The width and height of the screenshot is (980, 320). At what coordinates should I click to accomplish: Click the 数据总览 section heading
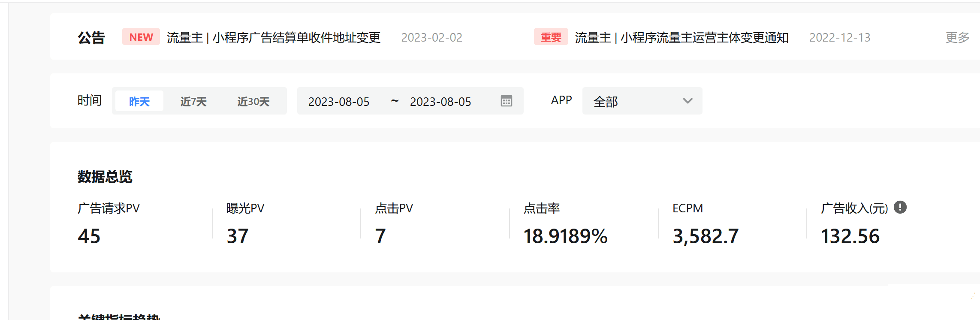pyautogui.click(x=105, y=177)
